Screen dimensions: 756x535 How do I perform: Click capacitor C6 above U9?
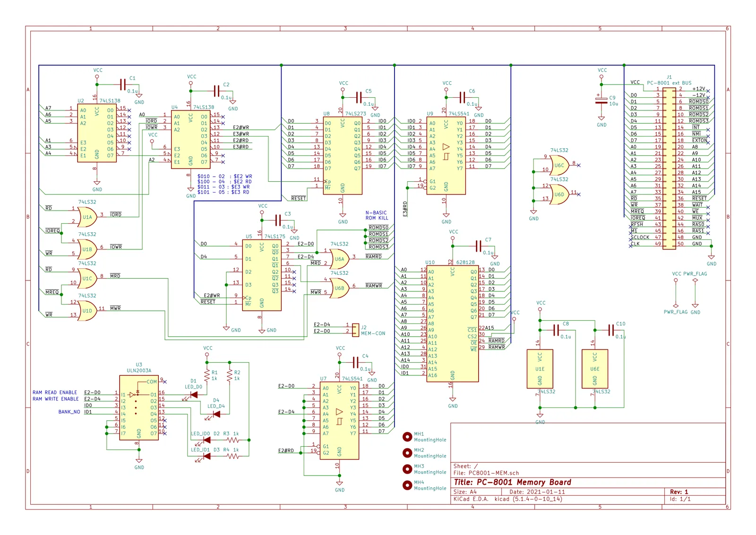(x=462, y=98)
